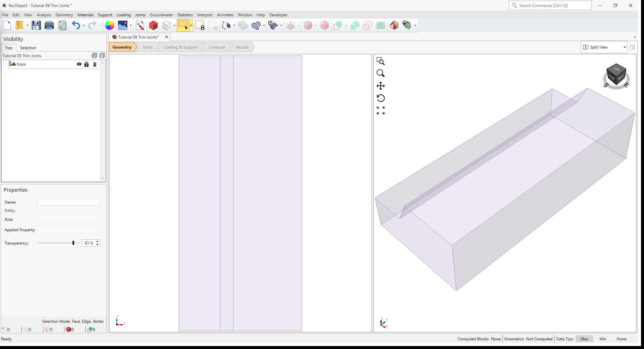Collapse all tree nodes icon

pyautogui.click(x=102, y=56)
